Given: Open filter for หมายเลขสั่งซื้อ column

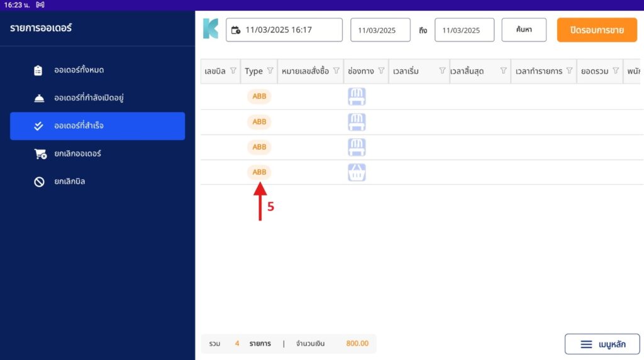Looking at the screenshot, I should click(336, 71).
